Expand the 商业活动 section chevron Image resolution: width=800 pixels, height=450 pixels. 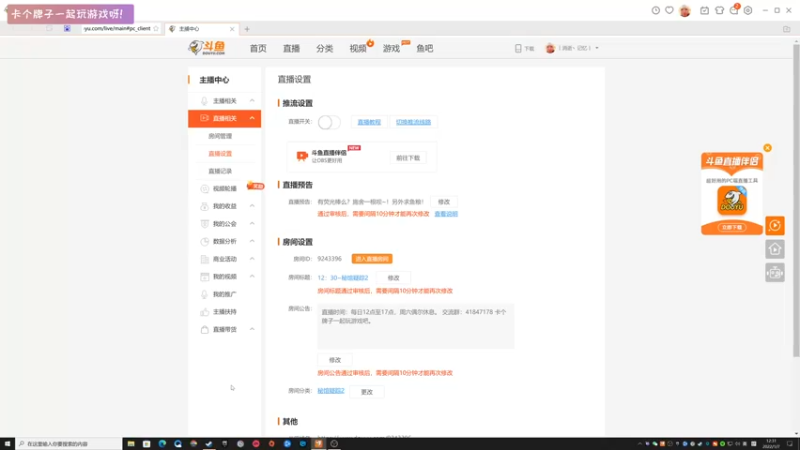[252, 259]
